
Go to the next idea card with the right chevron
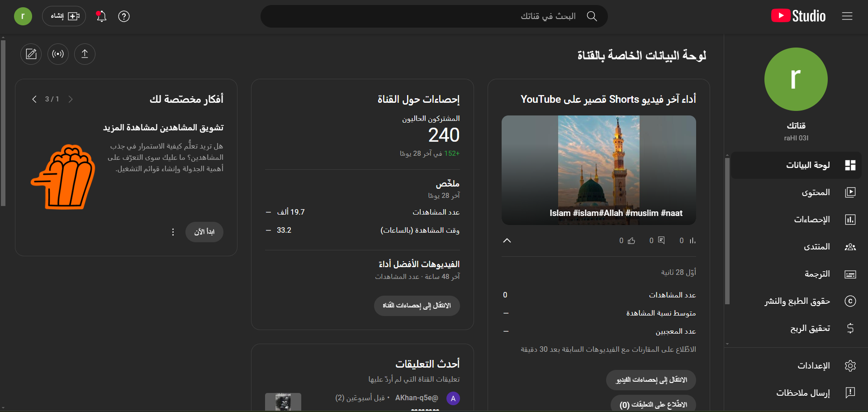point(71,99)
